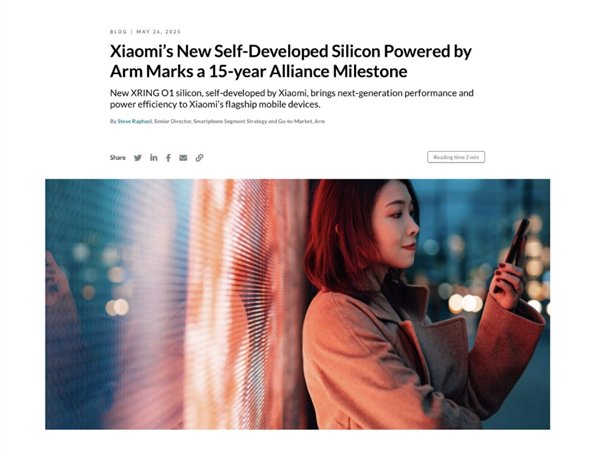Send the article by email icon
The width and height of the screenshot is (600, 450).
(x=183, y=158)
